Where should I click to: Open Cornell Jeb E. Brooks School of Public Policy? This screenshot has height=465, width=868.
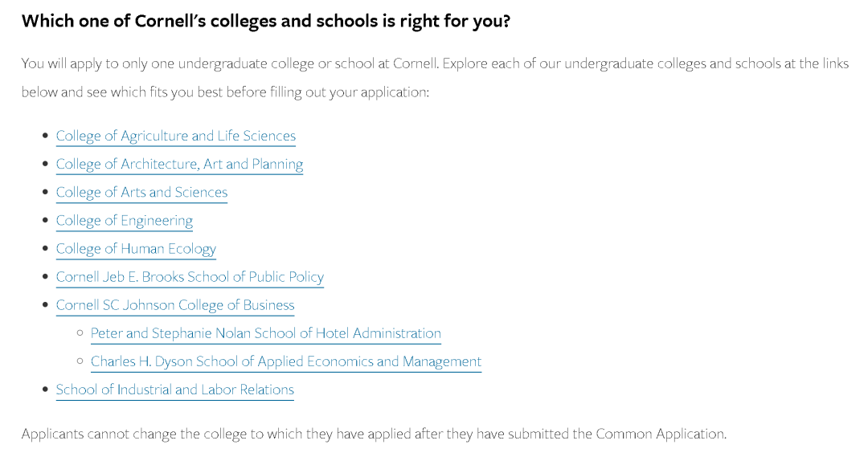click(190, 277)
